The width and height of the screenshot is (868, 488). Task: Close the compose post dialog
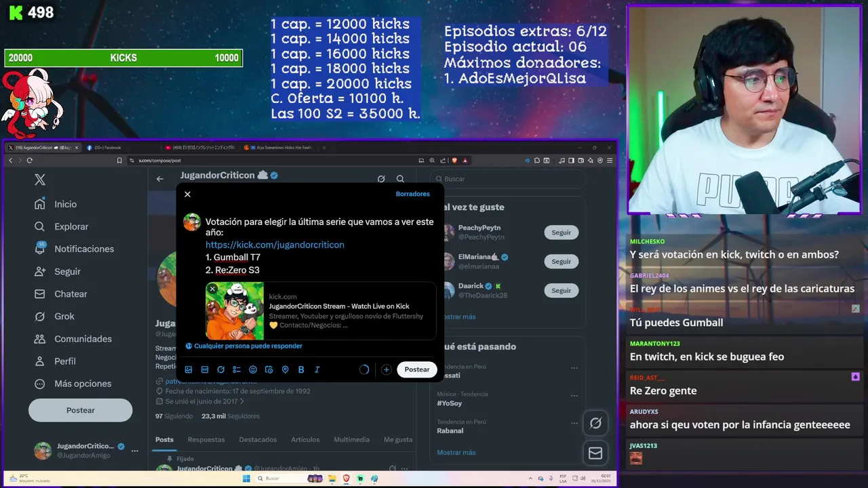[x=188, y=194]
